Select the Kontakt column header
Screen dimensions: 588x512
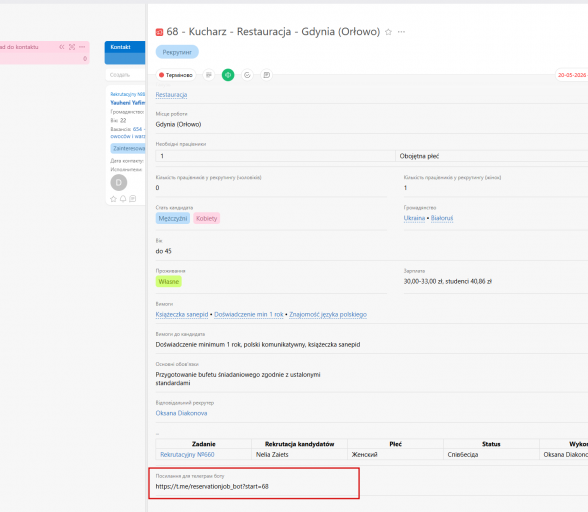point(125,53)
